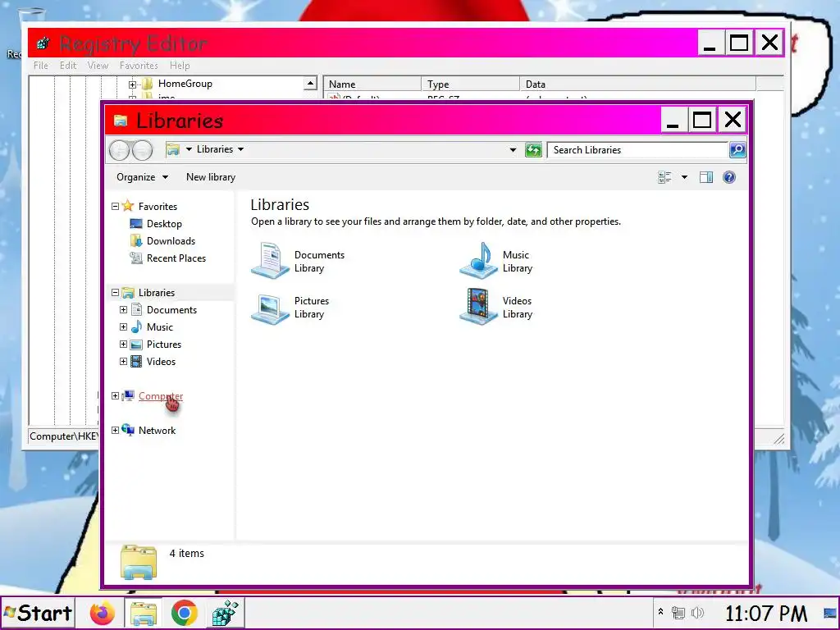Screen dimensions: 840x630
Task: Click the Explorer back navigation button
Action: pos(119,150)
